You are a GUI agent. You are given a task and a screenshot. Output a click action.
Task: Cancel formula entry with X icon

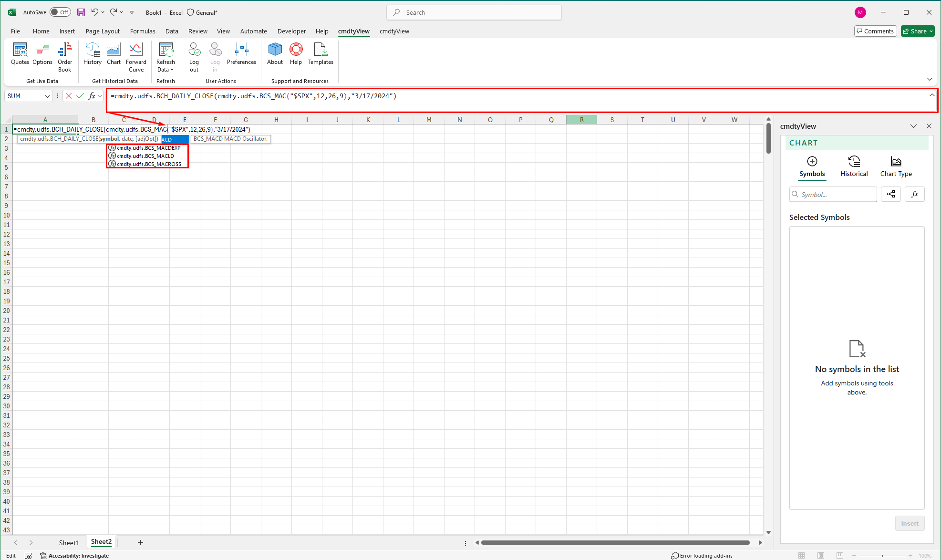click(69, 96)
